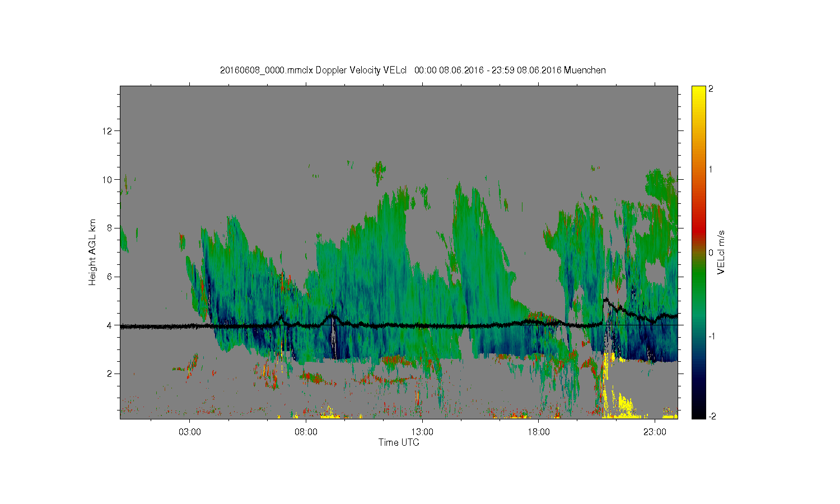Click the 23:00 time tick label
The width and height of the screenshot is (840, 504).
click(655, 432)
